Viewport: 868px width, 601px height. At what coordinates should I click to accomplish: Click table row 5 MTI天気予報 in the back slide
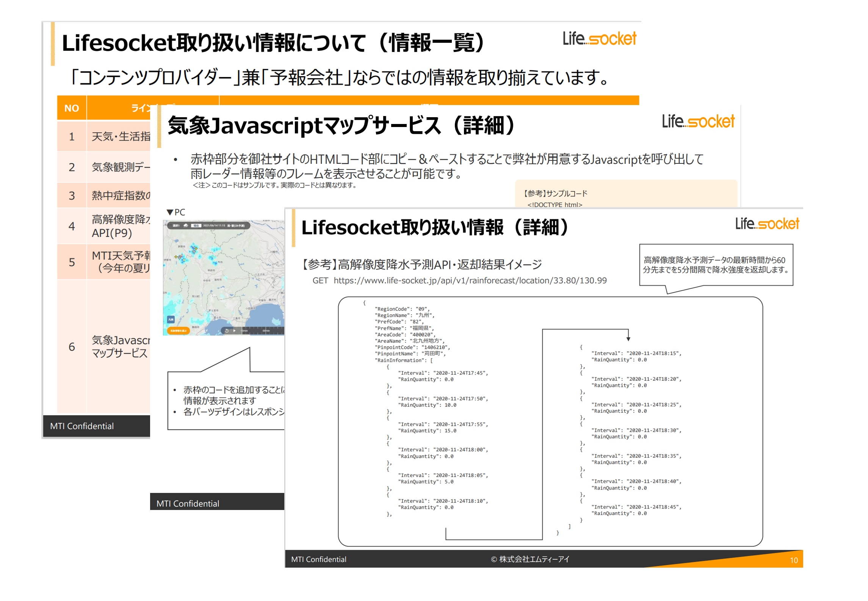tap(103, 262)
